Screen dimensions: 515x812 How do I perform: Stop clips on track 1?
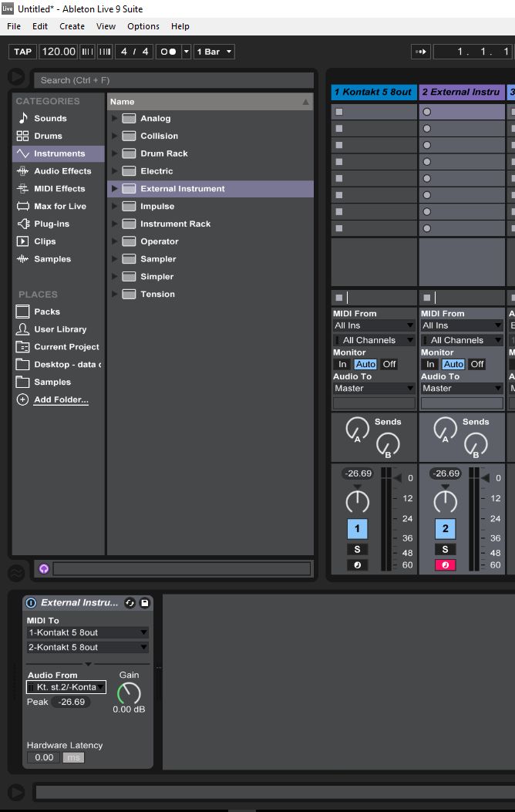pyautogui.click(x=339, y=297)
